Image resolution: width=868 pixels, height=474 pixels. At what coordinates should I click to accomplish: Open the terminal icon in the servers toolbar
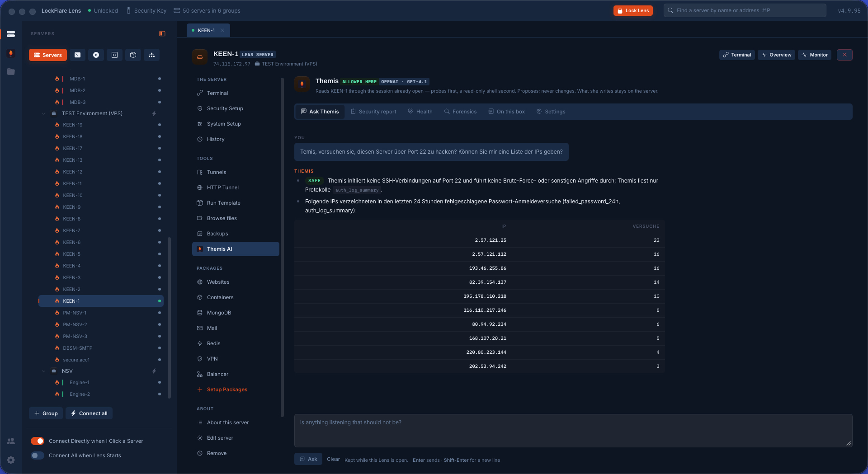(x=78, y=55)
